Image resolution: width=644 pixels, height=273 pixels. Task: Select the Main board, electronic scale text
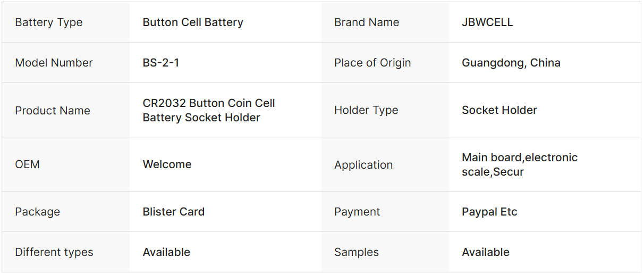[x=520, y=158]
